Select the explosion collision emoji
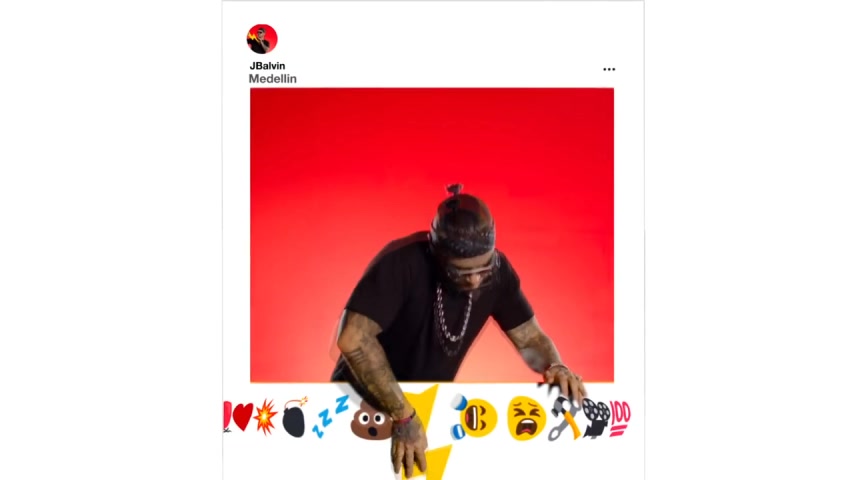 click(x=265, y=417)
